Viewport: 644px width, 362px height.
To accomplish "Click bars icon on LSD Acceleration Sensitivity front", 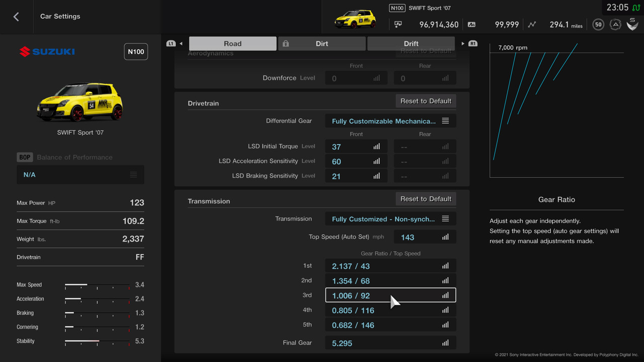I will pos(376,161).
